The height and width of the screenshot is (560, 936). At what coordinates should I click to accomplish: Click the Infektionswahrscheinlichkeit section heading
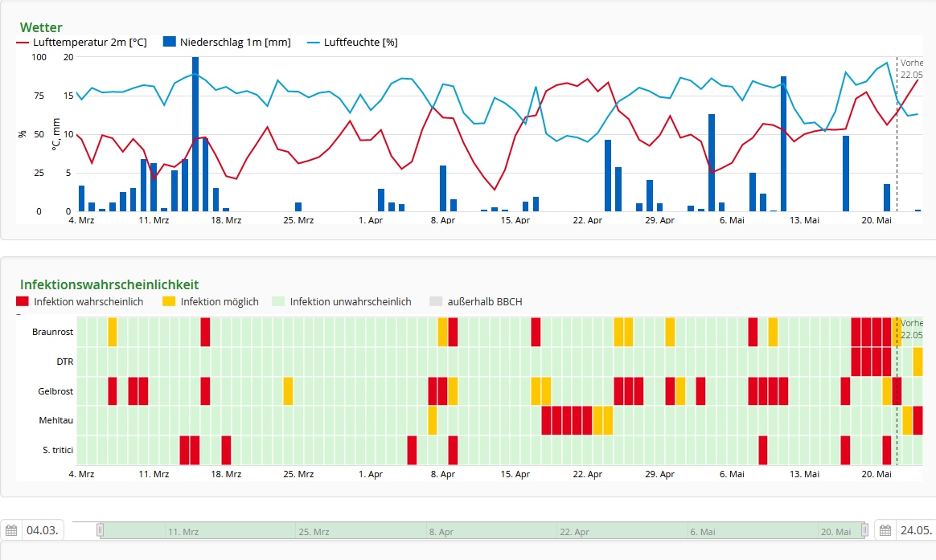[109, 284]
